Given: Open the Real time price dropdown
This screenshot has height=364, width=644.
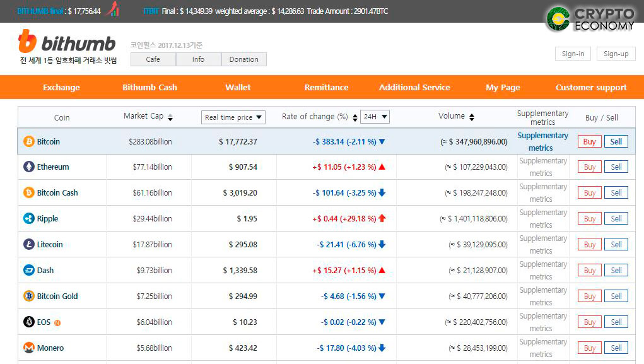Looking at the screenshot, I should click(233, 117).
